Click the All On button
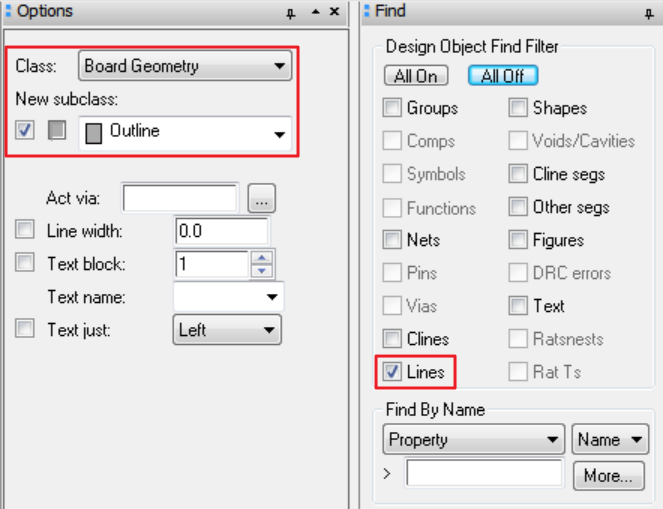663x509 pixels. click(x=416, y=76)
